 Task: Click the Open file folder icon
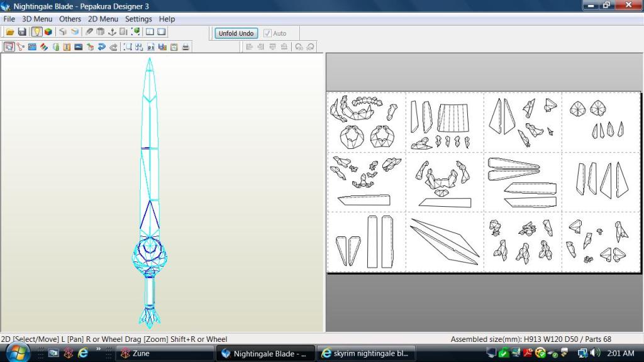(10, 32)
